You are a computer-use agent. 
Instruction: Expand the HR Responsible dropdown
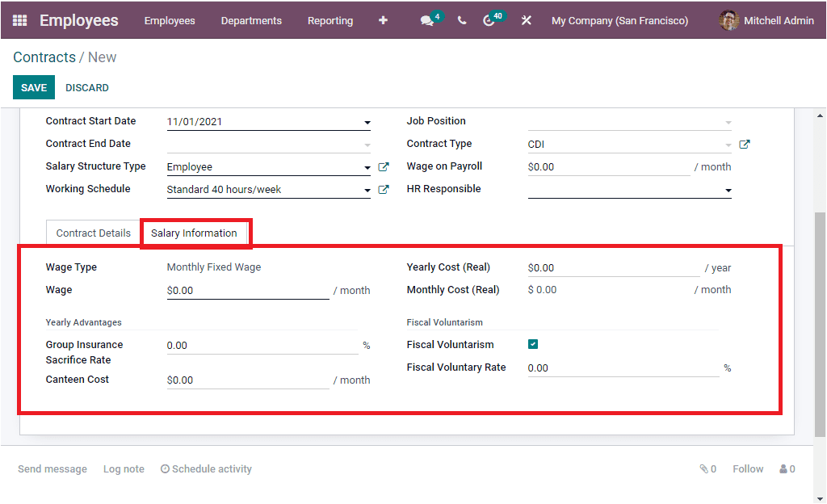[728, 191]
